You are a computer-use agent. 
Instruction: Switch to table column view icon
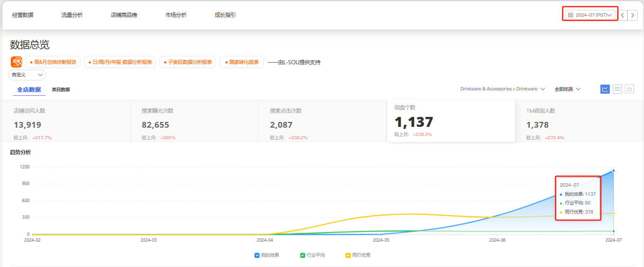click(617, 89)
